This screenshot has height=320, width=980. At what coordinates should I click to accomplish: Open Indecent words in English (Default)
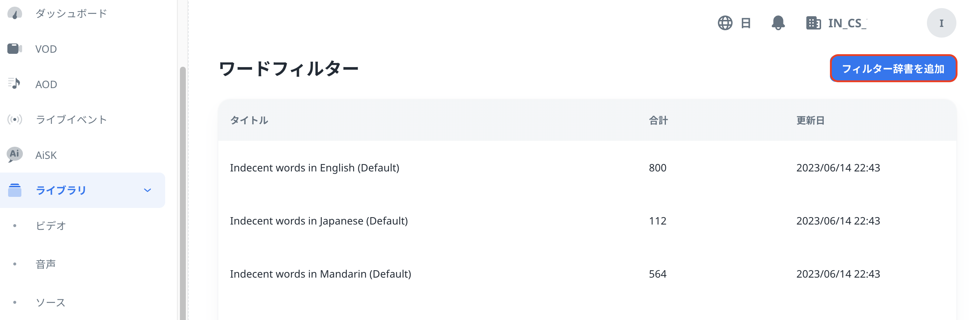[315, 167]
